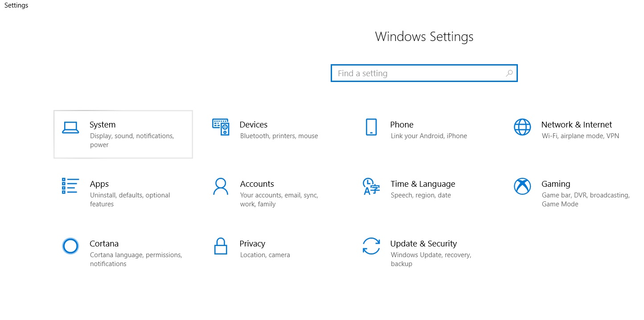The width and height of the screenshot is (644, 320).
Task: Click the Devices keyboard and speaker icon
Action: (x=221, y=127)
